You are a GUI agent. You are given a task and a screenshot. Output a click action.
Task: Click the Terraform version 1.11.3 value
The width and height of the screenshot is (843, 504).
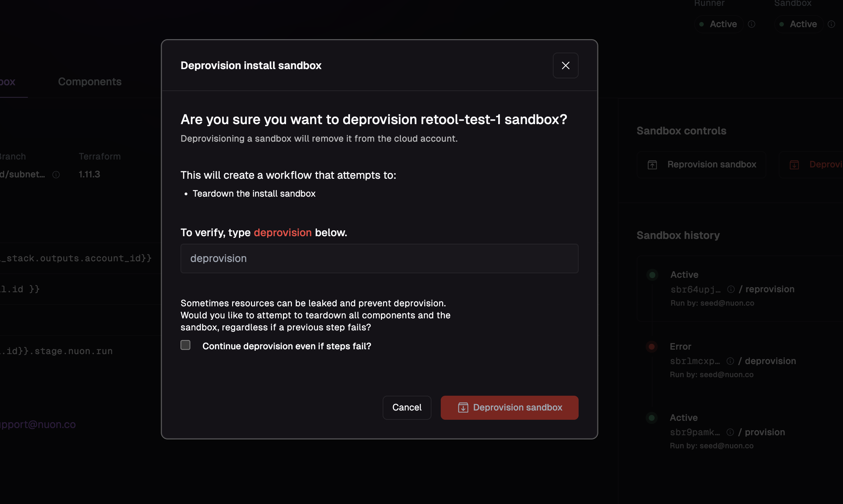click(x=89, y=174)
